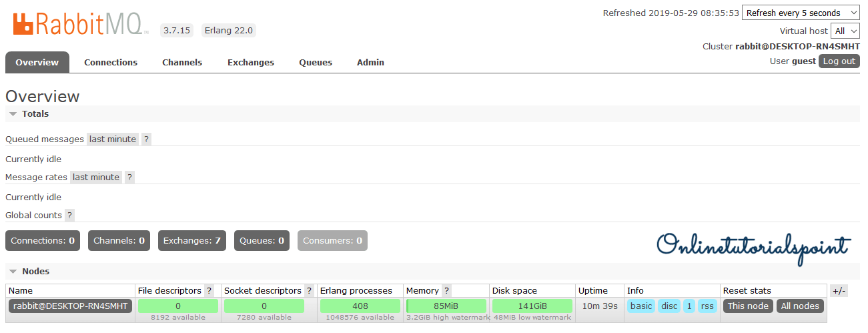Toggle node columns with +/- button
Screen dimensions: 868x333
[839, 291]
